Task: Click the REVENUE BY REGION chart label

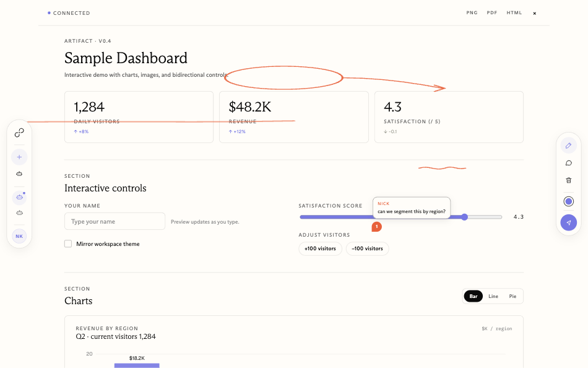Action: (107, 328)
